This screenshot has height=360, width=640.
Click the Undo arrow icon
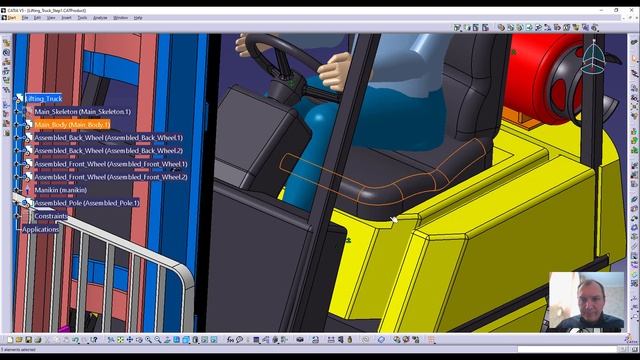tap(76, 340)
